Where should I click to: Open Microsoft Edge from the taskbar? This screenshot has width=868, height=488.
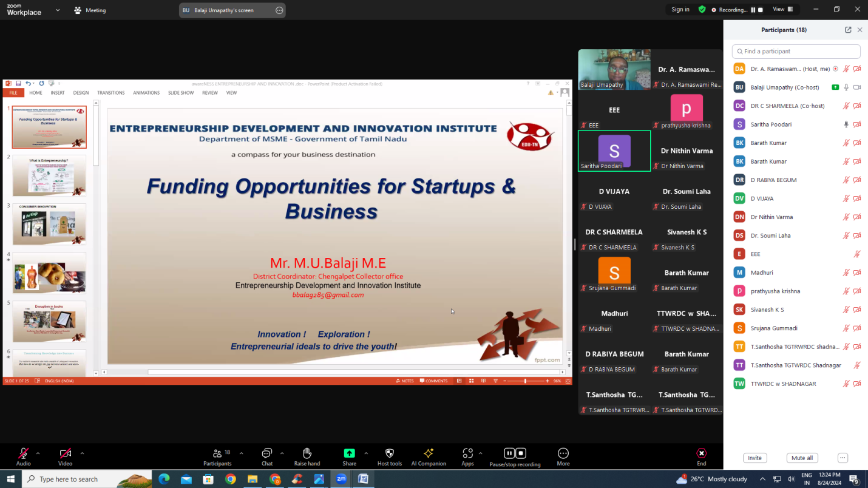coord(164,479)
